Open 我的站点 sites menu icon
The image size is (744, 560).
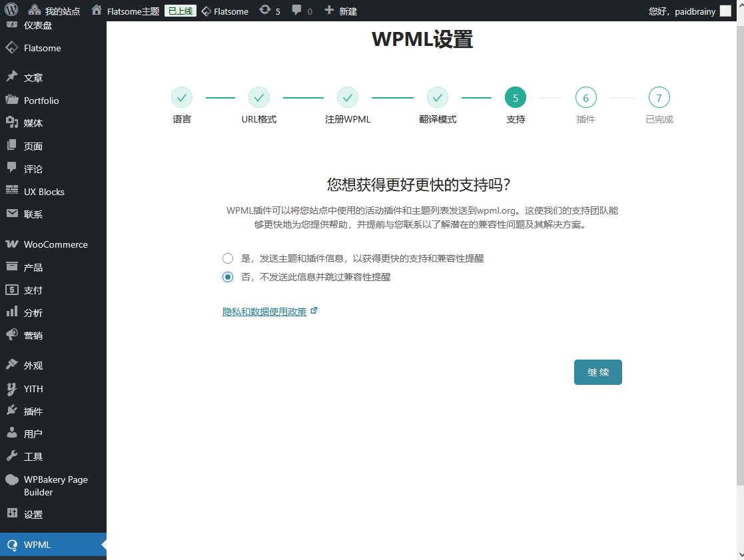click(x=35, y=10)
